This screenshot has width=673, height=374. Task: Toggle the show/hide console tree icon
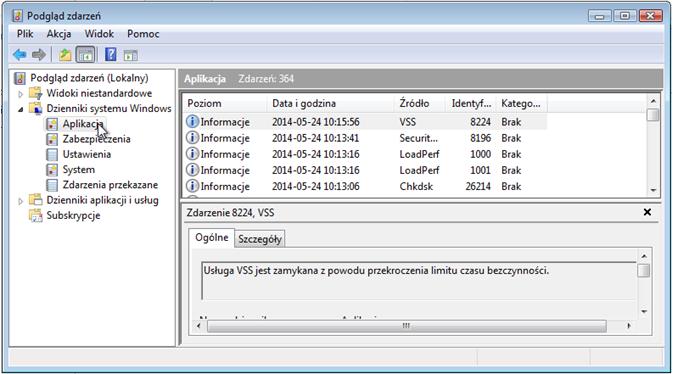(85, 55)
